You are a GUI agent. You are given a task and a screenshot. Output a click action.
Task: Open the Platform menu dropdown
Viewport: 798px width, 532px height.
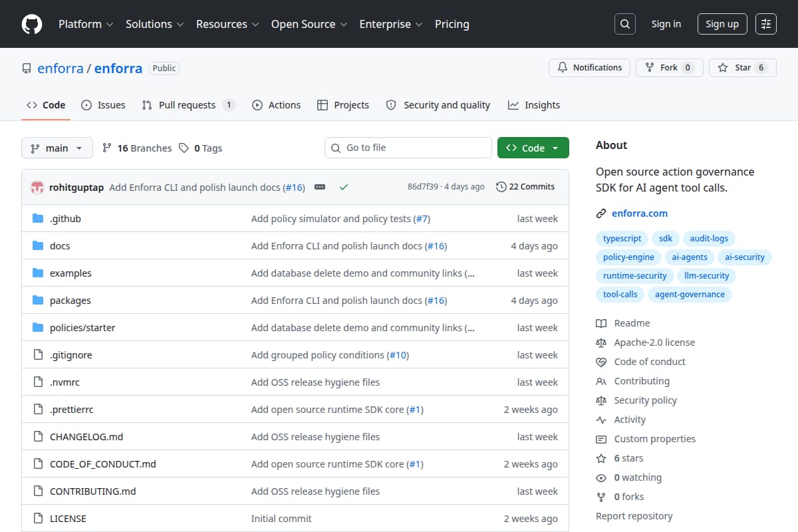(85, 24)
